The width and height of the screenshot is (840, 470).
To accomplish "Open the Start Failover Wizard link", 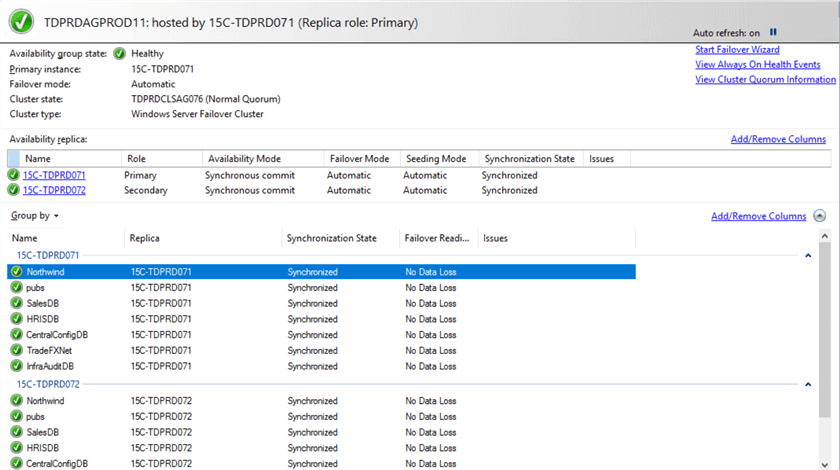I will (x=737, y=50).
